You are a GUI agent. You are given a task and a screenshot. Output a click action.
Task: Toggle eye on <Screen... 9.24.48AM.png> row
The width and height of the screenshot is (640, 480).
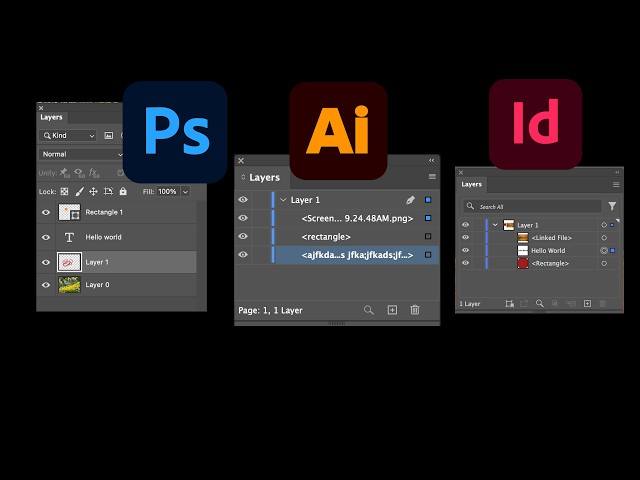pos(243,218)
